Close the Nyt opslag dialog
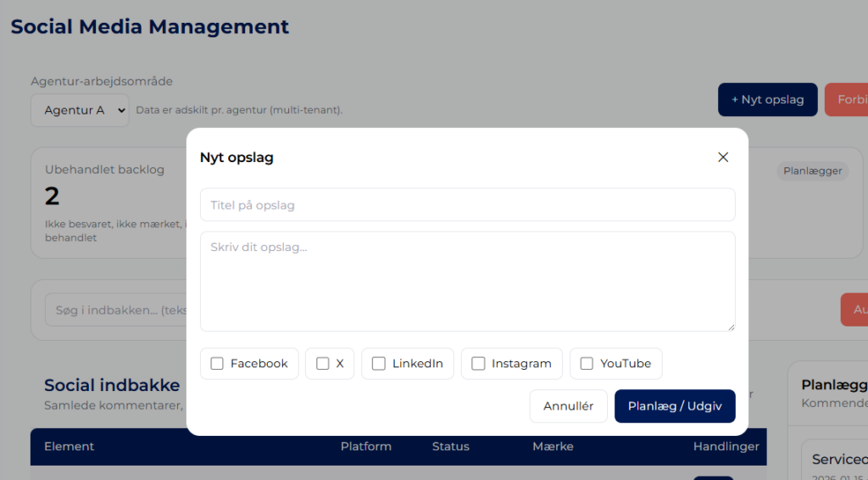The width and height of the screenshot is (868, 480). pyautogui.click(x=722, y=157)
